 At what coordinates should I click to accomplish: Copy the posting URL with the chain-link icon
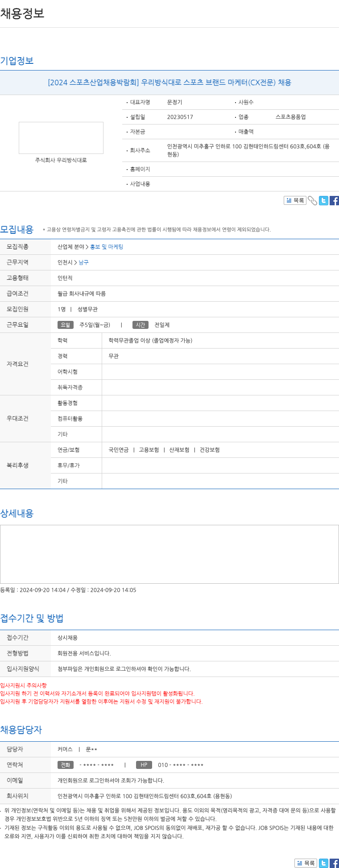(313, 201)
